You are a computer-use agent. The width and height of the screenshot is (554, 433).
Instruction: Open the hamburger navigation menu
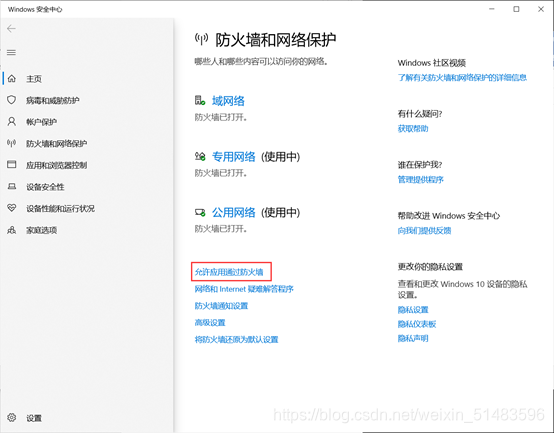(x=11, y=53)
